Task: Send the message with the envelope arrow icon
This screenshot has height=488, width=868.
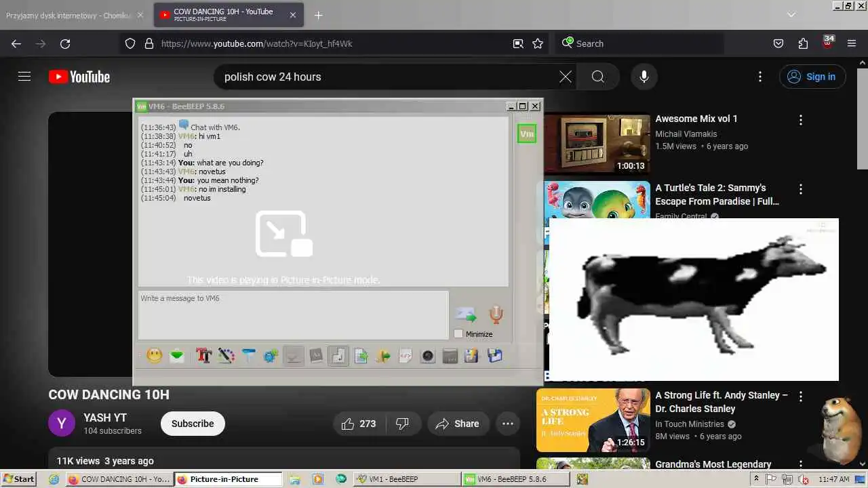Action: (465, 314)
